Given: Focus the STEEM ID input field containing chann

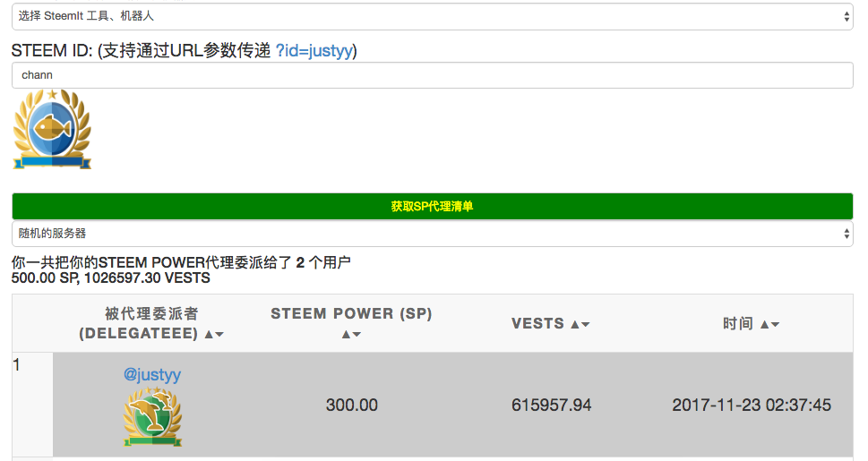Looking at the screenshot, I should pyautogui.click(x=432, y=75).
